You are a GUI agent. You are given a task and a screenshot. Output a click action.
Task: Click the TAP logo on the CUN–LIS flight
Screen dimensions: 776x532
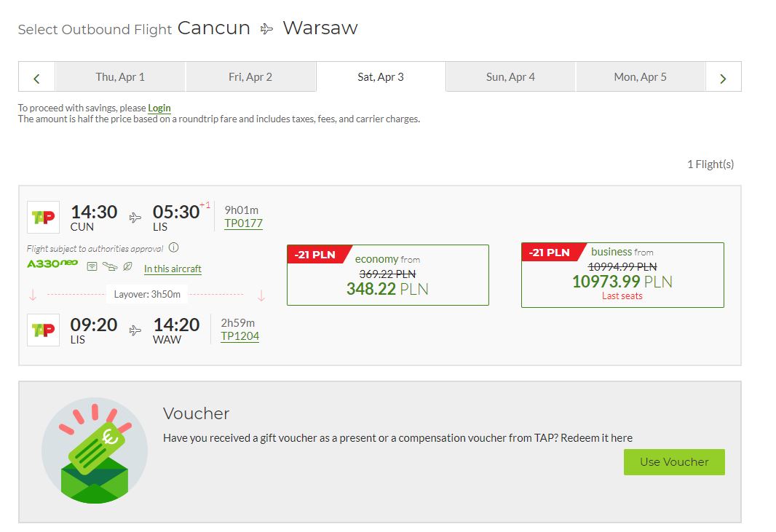[x=43, y=218]
